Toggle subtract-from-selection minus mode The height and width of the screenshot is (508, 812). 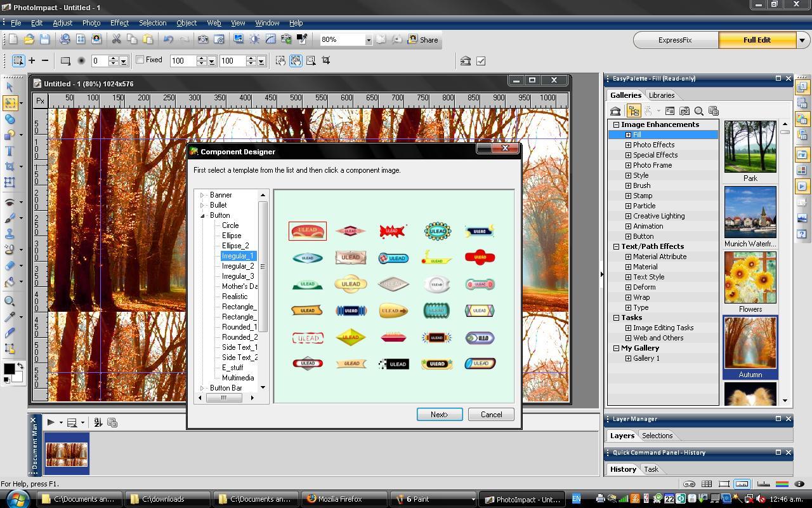[45, 60]
